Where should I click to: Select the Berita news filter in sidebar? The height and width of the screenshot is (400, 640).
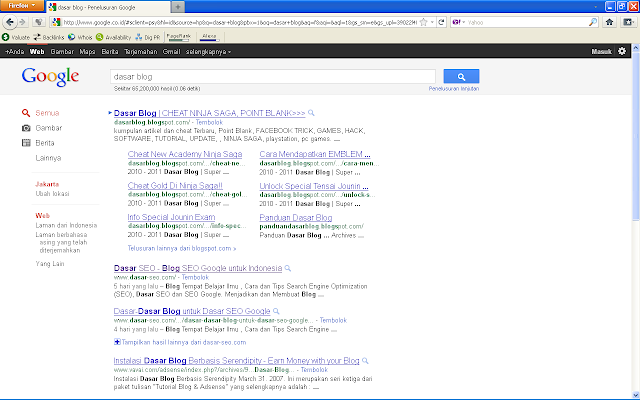38,143
